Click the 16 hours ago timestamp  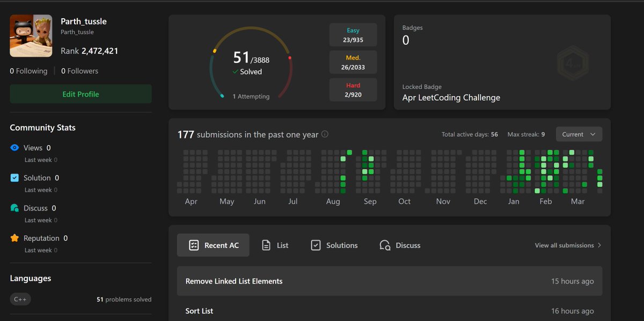click(573, 311)
